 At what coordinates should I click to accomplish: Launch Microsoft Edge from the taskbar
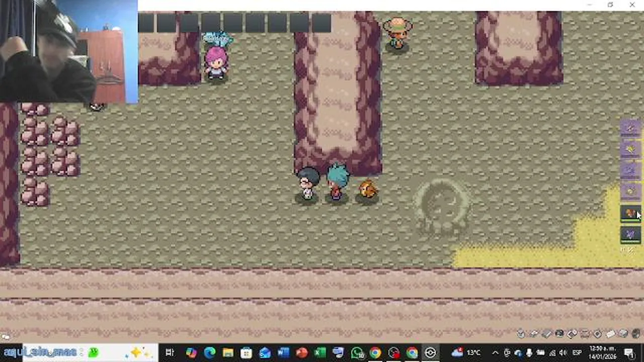(209, 352)
